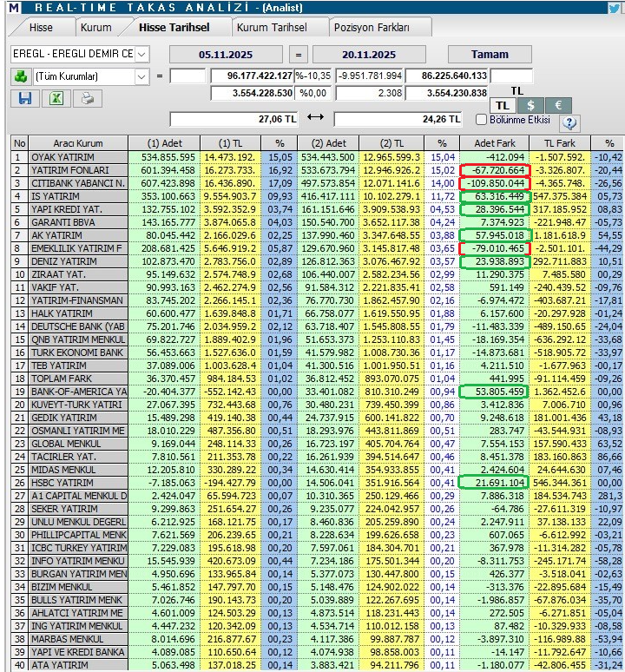Expand the Tüm Kurumlar dropdown
Viewport: 625px width, 672px height.
click(142, 76)
